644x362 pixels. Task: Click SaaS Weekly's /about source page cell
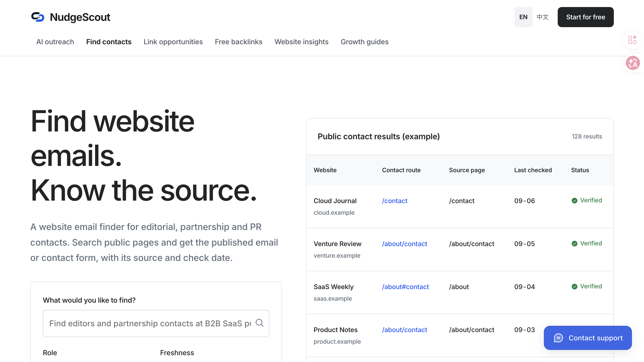(459, 287)
